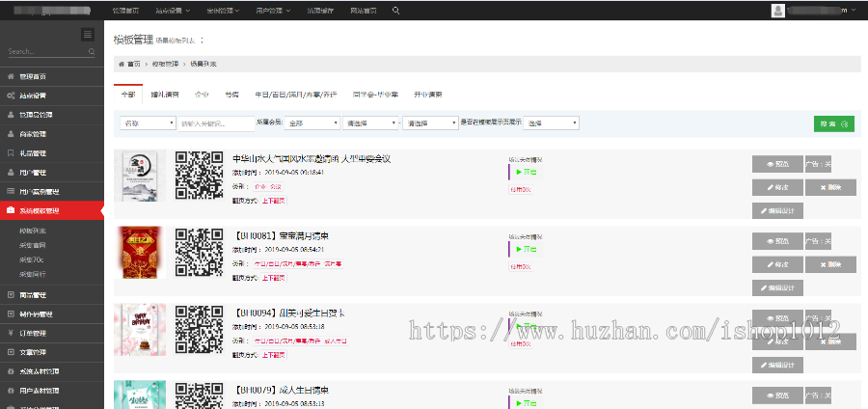Click 修改 for 中华山水 template

(777, 188)
